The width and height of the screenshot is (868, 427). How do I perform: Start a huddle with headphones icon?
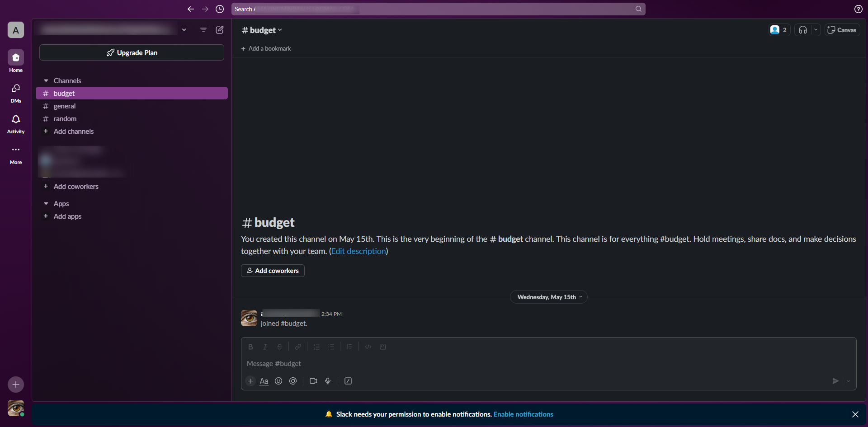coord(803,30)
